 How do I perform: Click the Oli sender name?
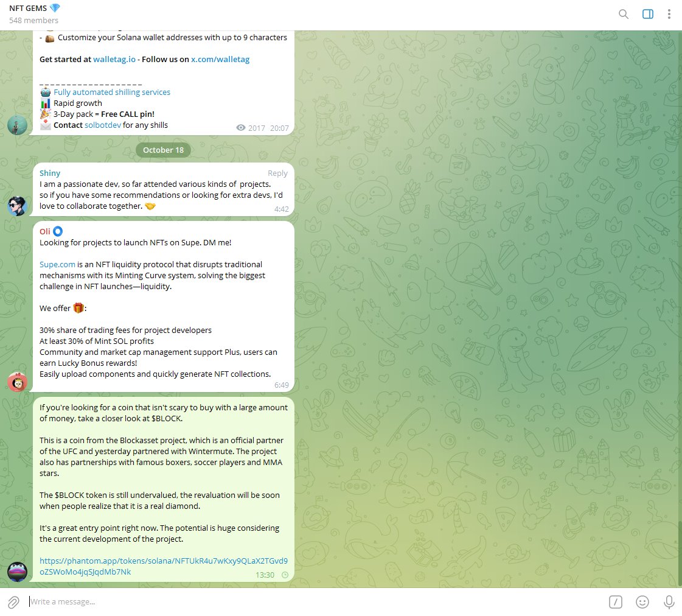(45, 231)
